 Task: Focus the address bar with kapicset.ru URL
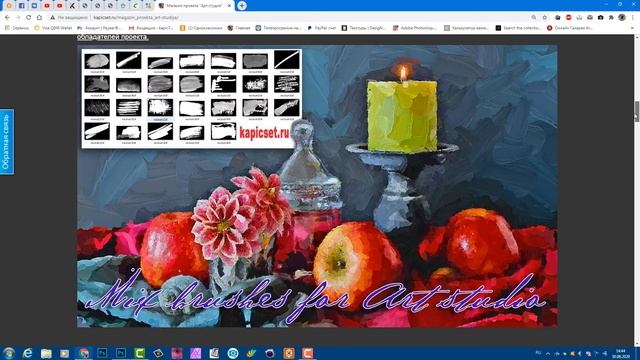click(136, 18)
